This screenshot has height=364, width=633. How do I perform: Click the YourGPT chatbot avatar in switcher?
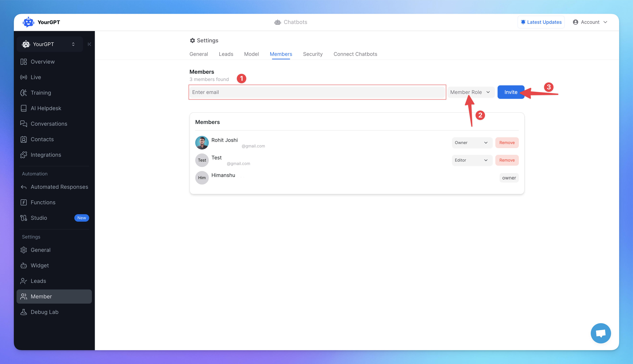[26, 44]
